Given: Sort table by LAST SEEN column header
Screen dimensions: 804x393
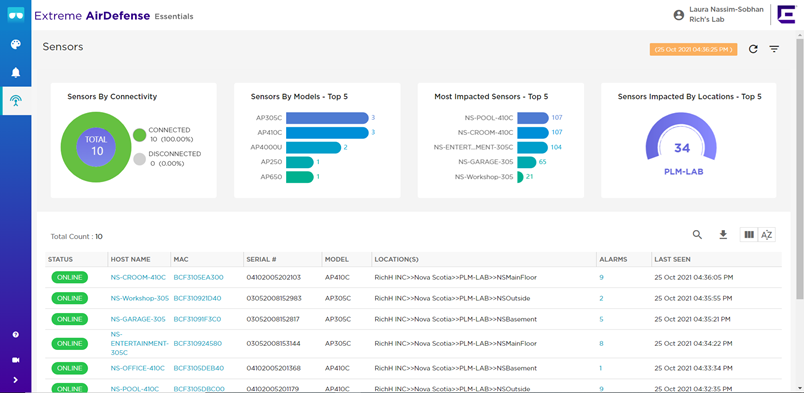Looking at the screenshot, I should [672, 260].
